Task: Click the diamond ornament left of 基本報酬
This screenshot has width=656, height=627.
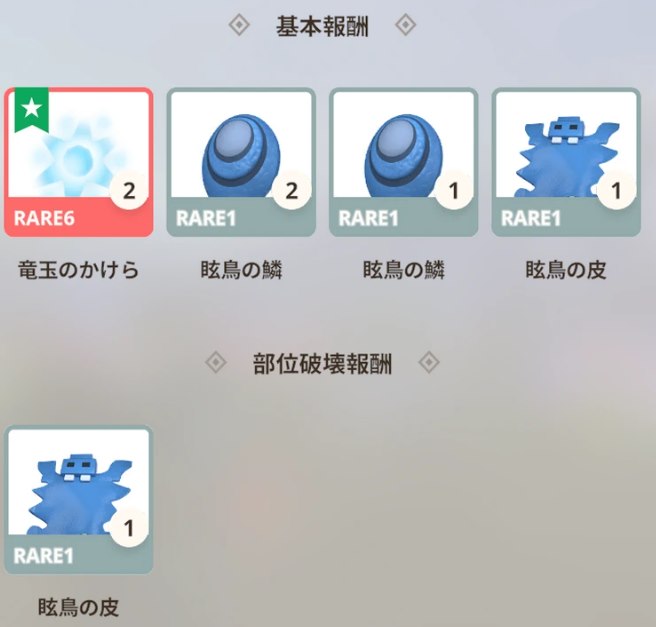Action: 239,25
